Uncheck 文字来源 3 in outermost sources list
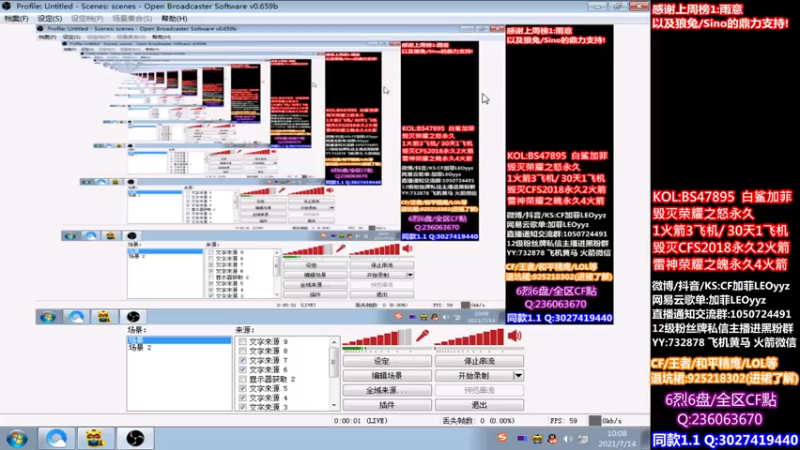The width and height of the screenshot is (800, 450). 242,407
